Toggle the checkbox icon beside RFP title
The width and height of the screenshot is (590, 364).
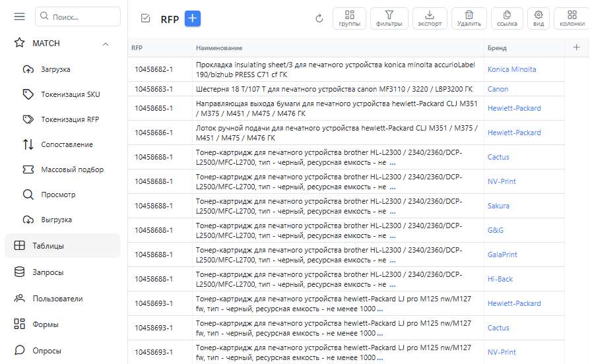145,18
